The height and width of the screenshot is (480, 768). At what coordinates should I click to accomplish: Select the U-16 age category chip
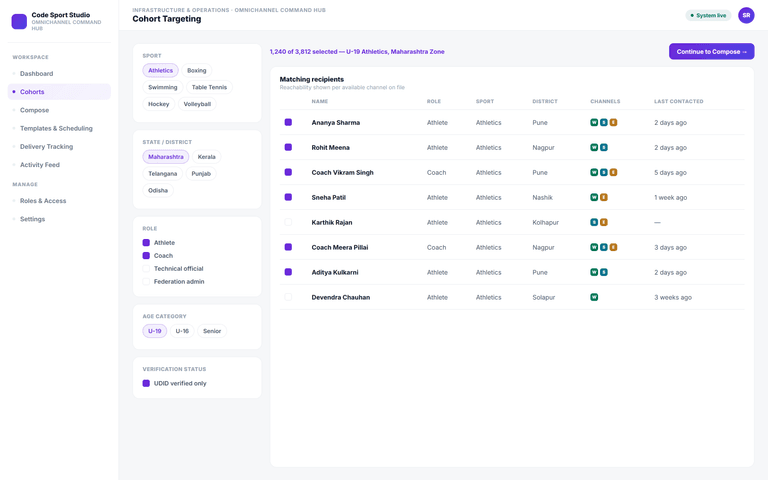[x=182, y=331]
